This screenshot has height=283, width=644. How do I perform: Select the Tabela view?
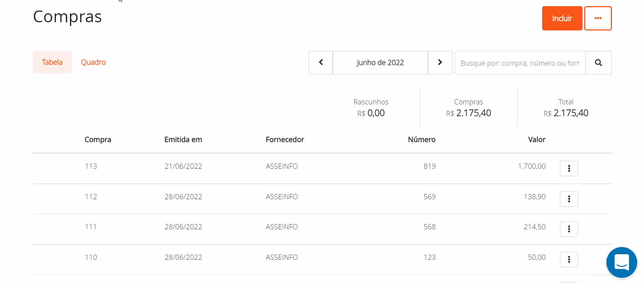click(x=52, y=62)
